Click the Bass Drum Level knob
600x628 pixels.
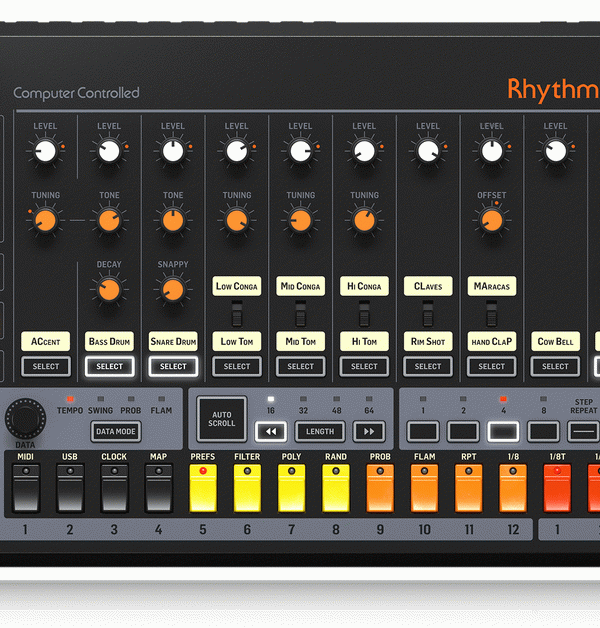pyautogui.click(x=109, y=151)
